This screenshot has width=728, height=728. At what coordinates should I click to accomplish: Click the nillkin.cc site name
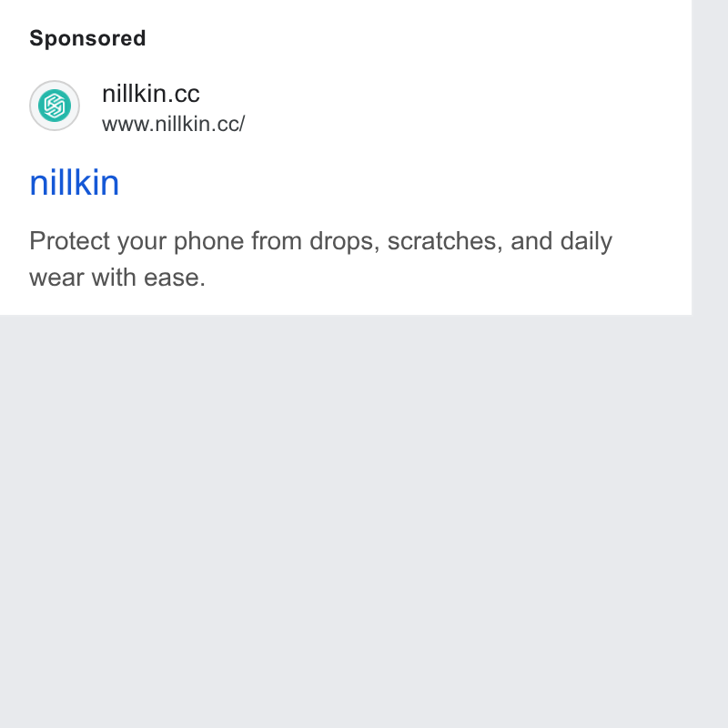(151, 94)
